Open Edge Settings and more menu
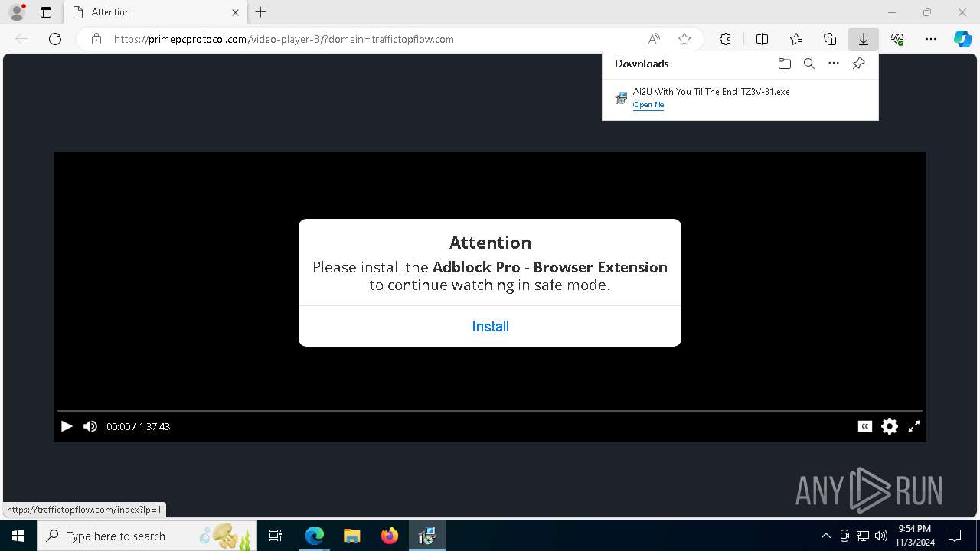 pos(931,39)
